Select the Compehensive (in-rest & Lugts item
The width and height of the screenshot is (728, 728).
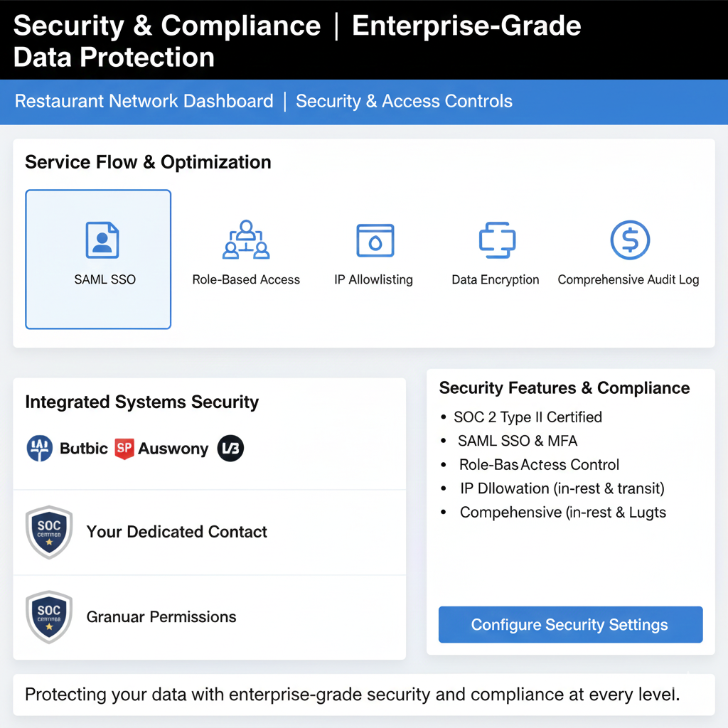point(563,512)
